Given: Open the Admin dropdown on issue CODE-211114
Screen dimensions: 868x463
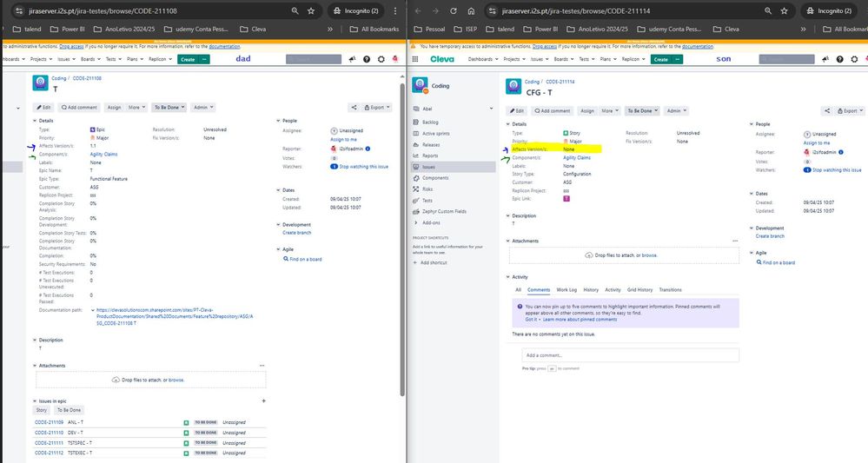Looking at the screenshot, I should point(677,110).
